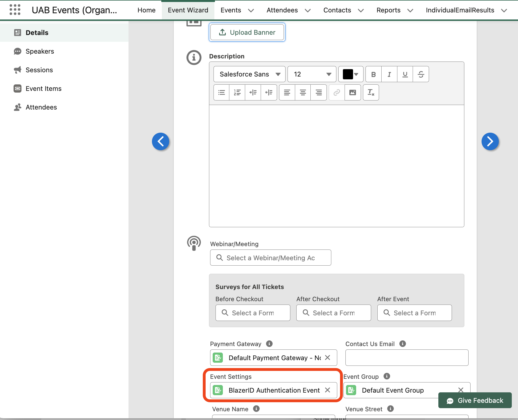Click the clear formatting icon
This screenshot has height=420, width=518.
pos(371,92)
